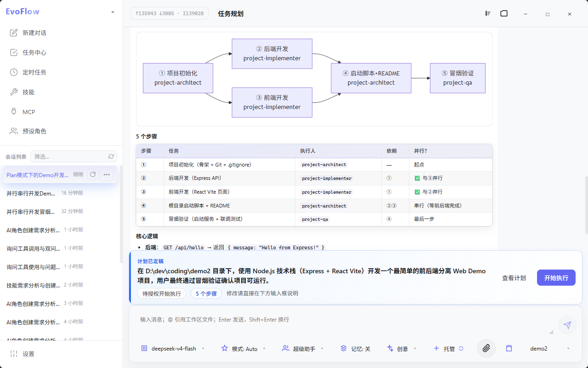
Task: Attach a file with the paperclip icon
Action: pyautogui.click(x=486, y=348)
